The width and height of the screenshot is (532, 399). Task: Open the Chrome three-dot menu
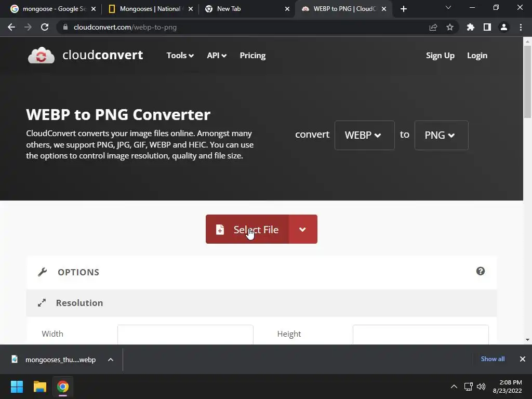(521, 27)
